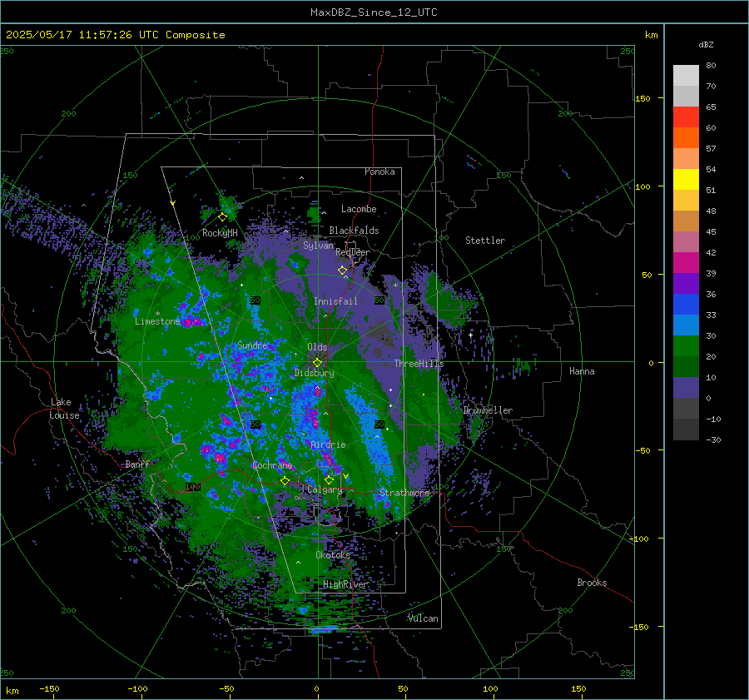Click the MaxDBZ_Since_12_UTC title
Screen dimensions: 749x700
click(374, 12)
